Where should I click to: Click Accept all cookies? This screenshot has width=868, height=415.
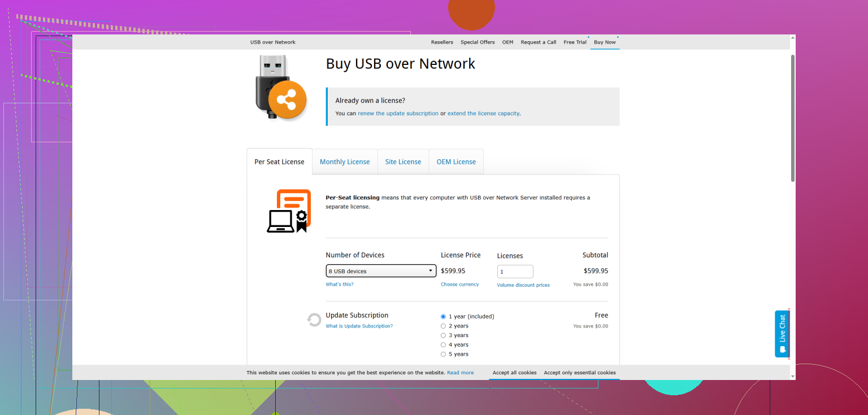tap(514, 373)
